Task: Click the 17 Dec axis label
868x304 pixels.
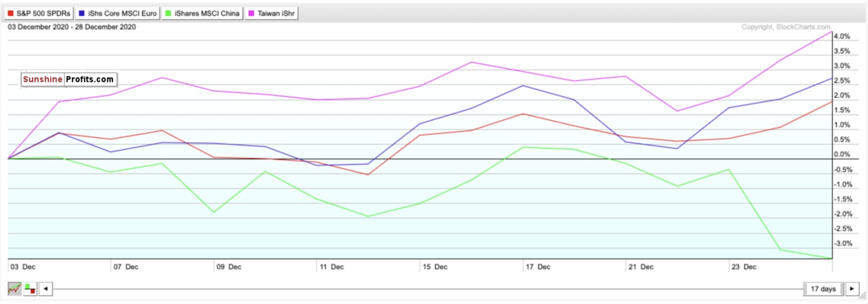Action: coord(538,267)
